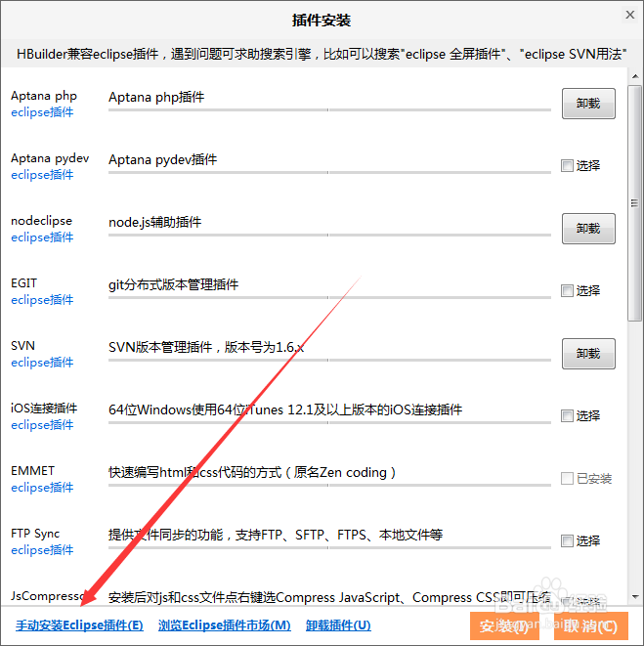Open eclipse插件 link under FTP Sync
Viewport: 644px width, 646px height.
[42, 550]
